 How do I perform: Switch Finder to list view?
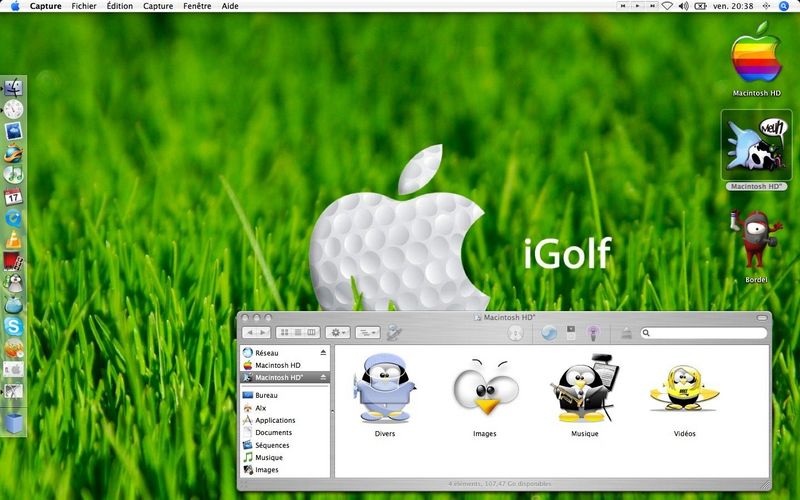click(x=298, y=333)
